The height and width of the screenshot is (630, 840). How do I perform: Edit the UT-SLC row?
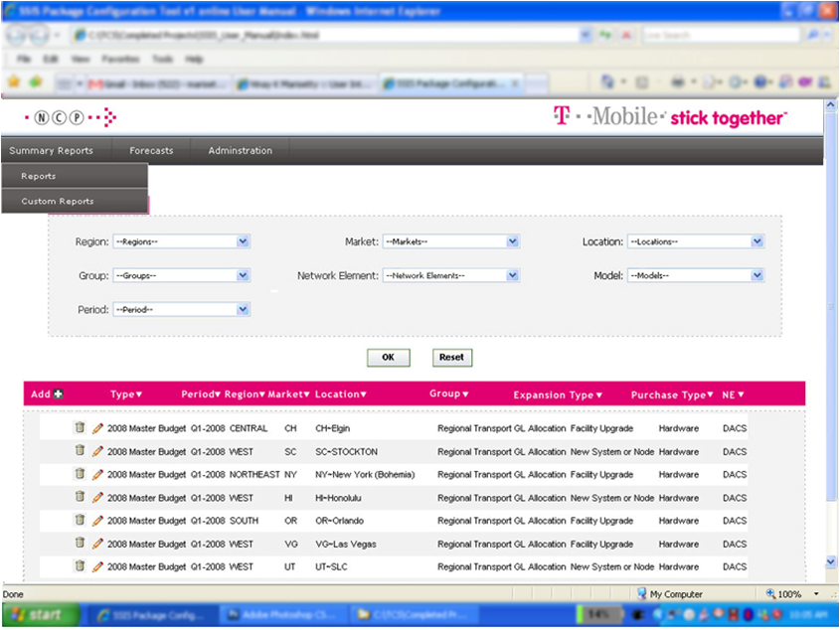(97, 566)
